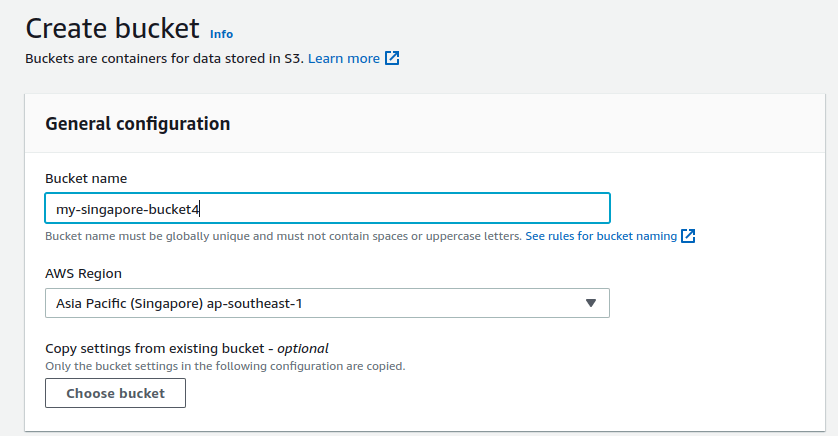Click the italic optional text
The image size is (838, 436).
[x=303, y=349]
